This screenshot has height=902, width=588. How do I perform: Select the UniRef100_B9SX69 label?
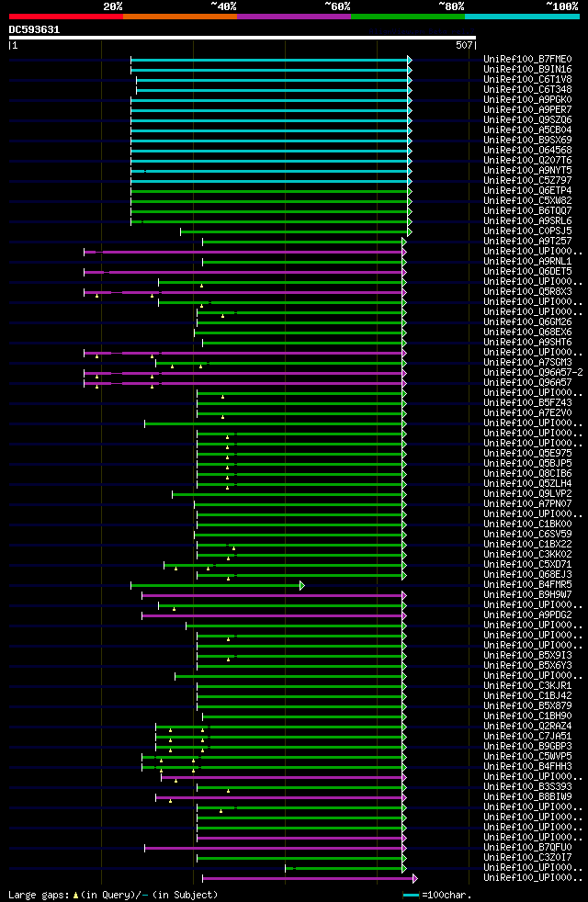click(x=527, y=141)
